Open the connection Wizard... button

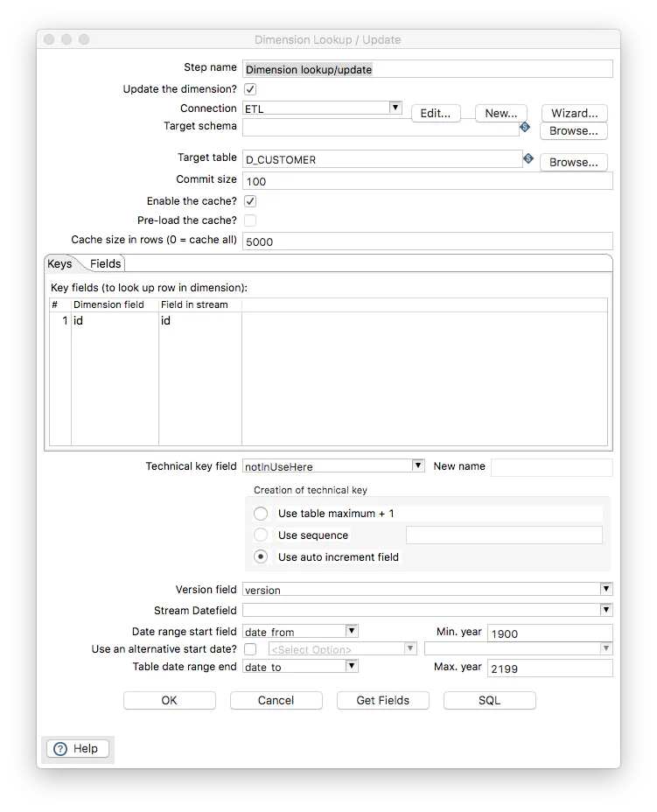coord(574,114)
